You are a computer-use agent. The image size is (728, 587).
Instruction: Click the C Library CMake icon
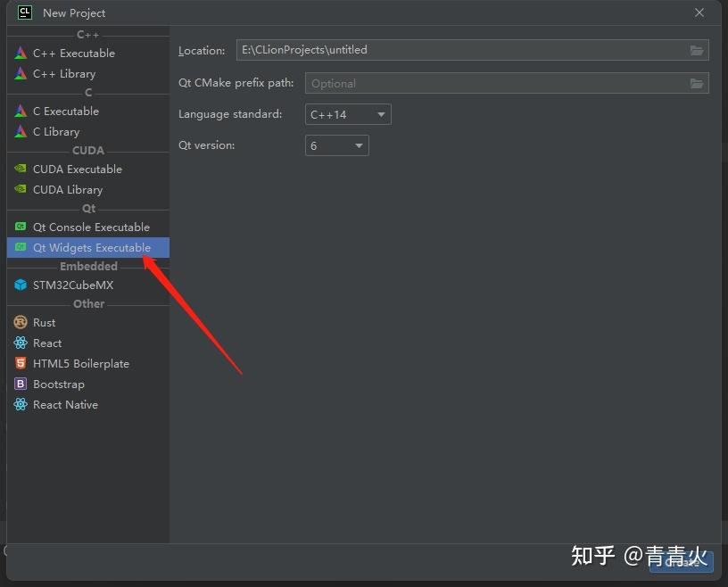[21, 131]
